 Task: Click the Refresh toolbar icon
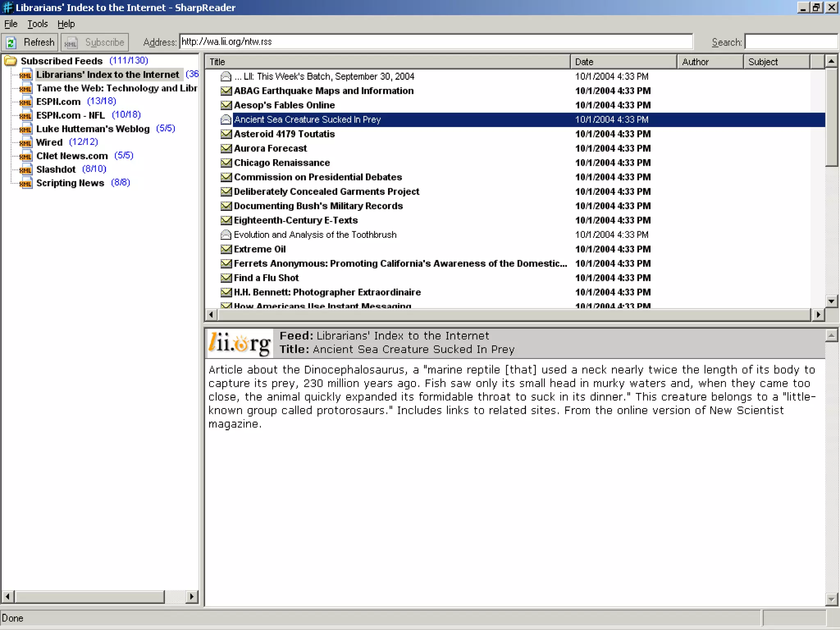(x=11, y=42)
